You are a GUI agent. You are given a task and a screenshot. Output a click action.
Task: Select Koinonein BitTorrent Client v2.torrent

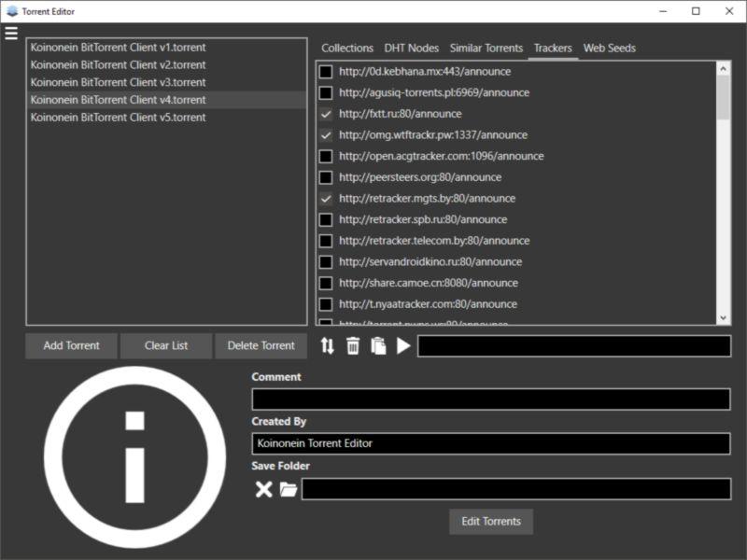(166, 64)
